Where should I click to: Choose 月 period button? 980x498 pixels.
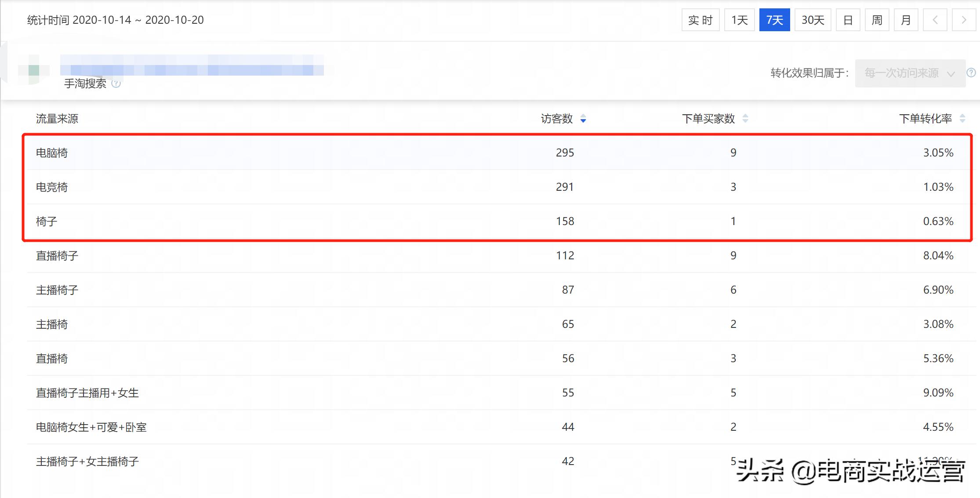click(x=906, y=20)
